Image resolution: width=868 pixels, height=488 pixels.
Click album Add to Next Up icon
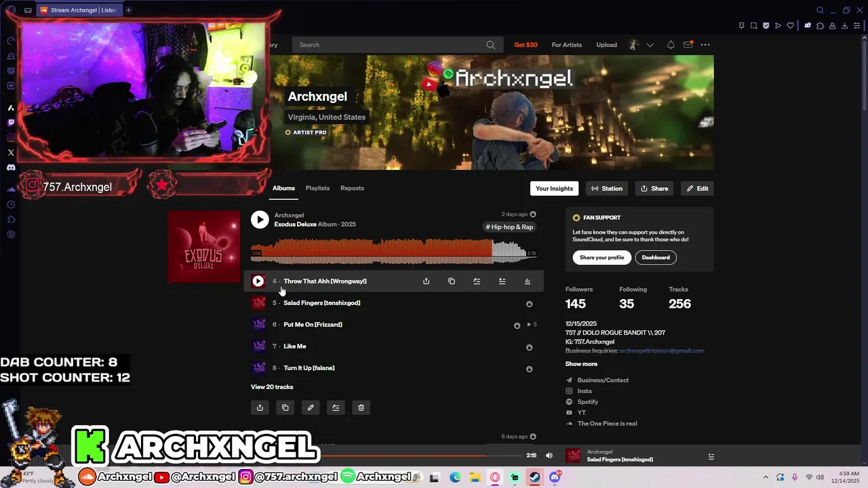click(336, 407)
